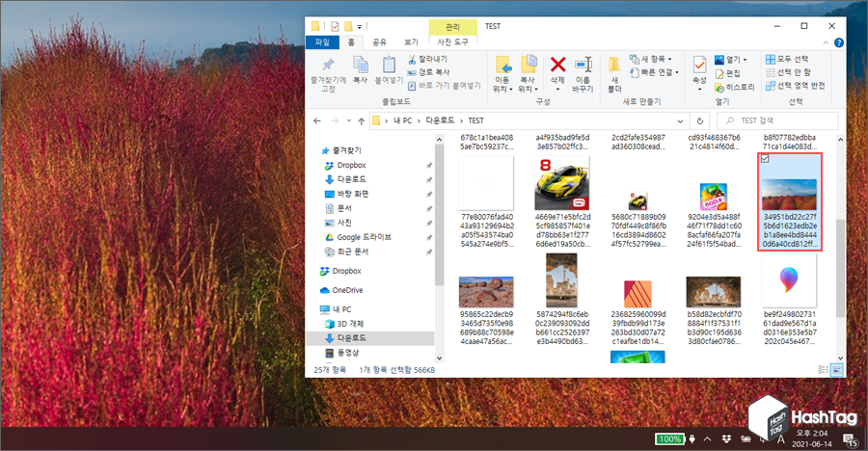Screen dimensions: 868x451
Task: Collapse the ribbon with chevron
Action: (826, 42)
